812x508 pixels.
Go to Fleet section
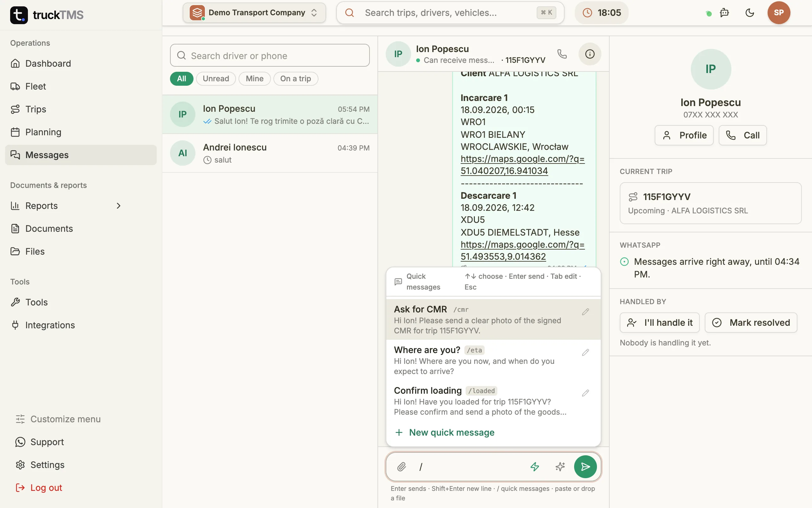81,86
